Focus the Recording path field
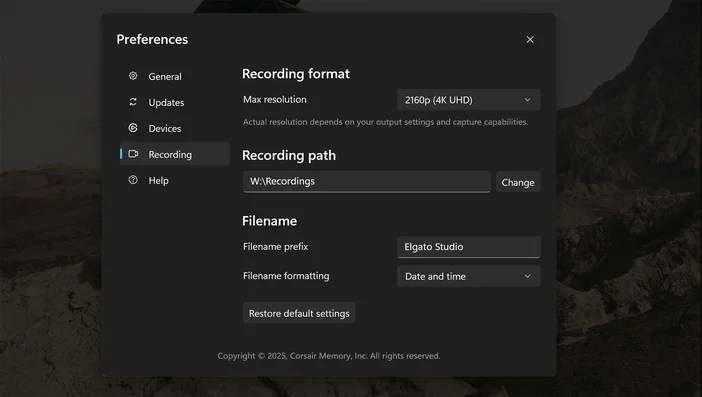This screenshot has width=702, height=397. [367, 182]
